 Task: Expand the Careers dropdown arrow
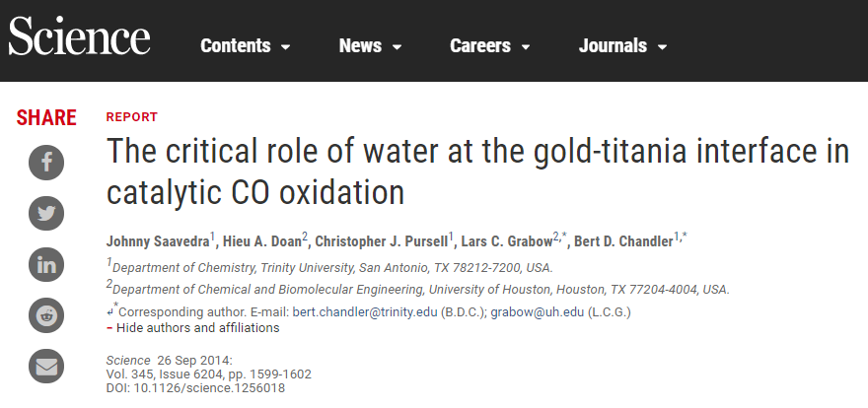526,47
